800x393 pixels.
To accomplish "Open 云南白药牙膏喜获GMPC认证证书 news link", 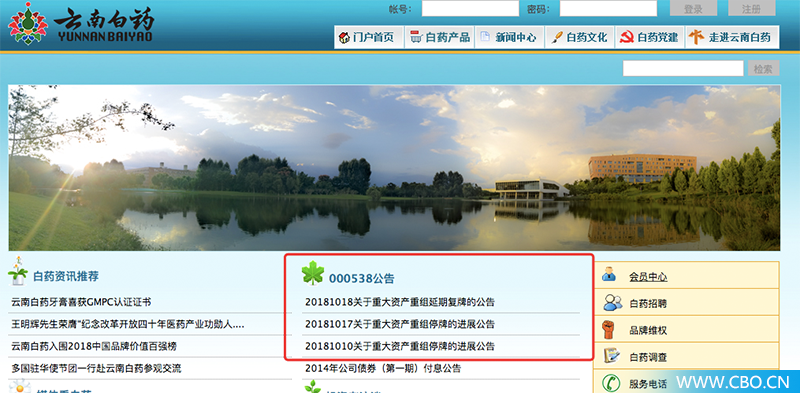I will 81,302.
